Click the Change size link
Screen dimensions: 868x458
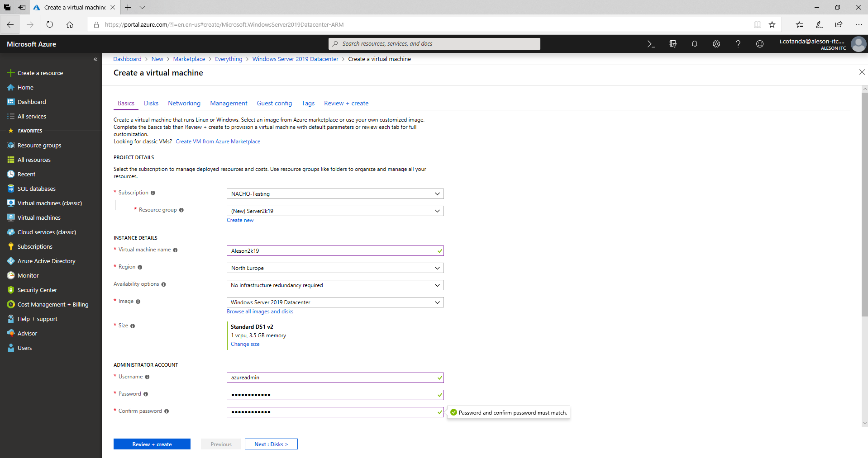pos(245,345)
